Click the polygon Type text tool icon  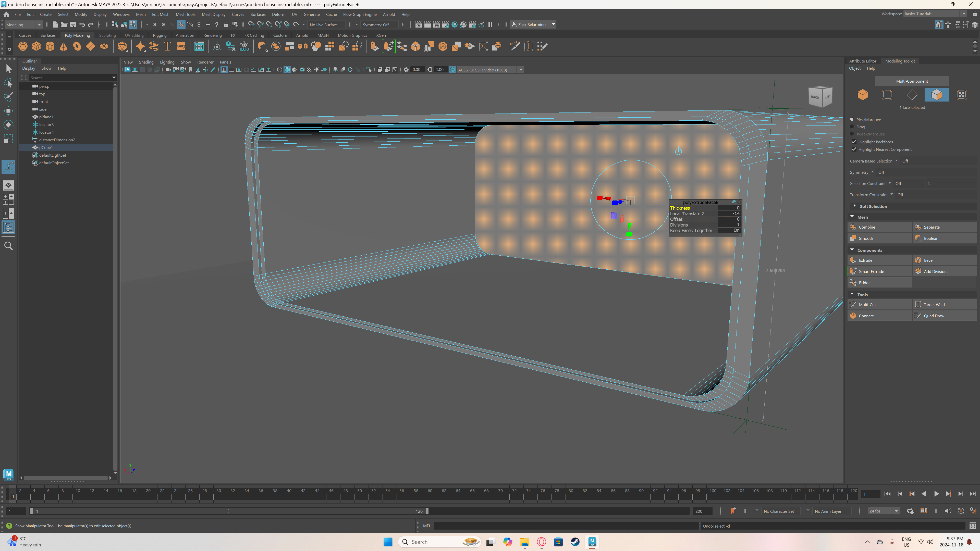coord(167,46)
